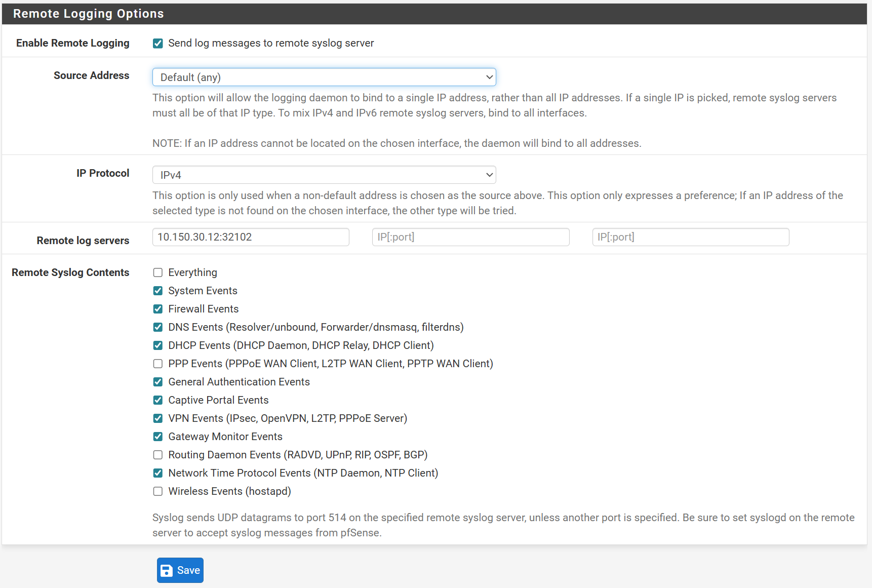872x588 pixels.
Task: Uncheck VPN Events logging
Action: (x=157, y=418)
